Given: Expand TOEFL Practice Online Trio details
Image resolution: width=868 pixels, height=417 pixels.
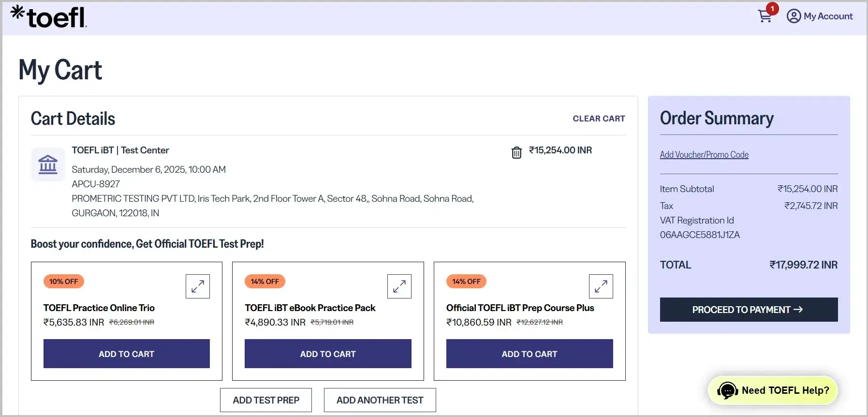Looking at the screenshot, I should (x=198, y=286).
